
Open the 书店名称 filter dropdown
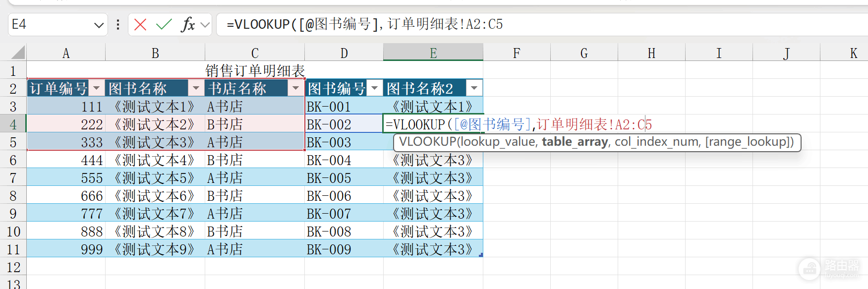(x=296, y=88)
